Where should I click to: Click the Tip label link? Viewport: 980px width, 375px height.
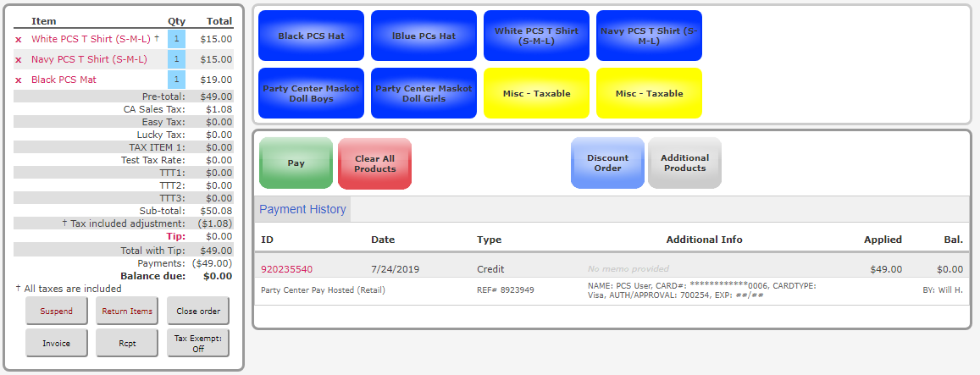[x=175, y=236]
